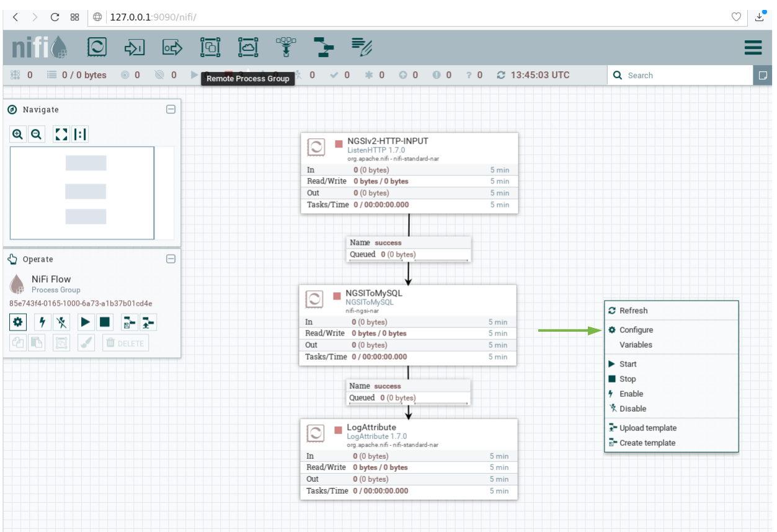
Task: Collapse the Navigate panel
Action: point(171,109)
